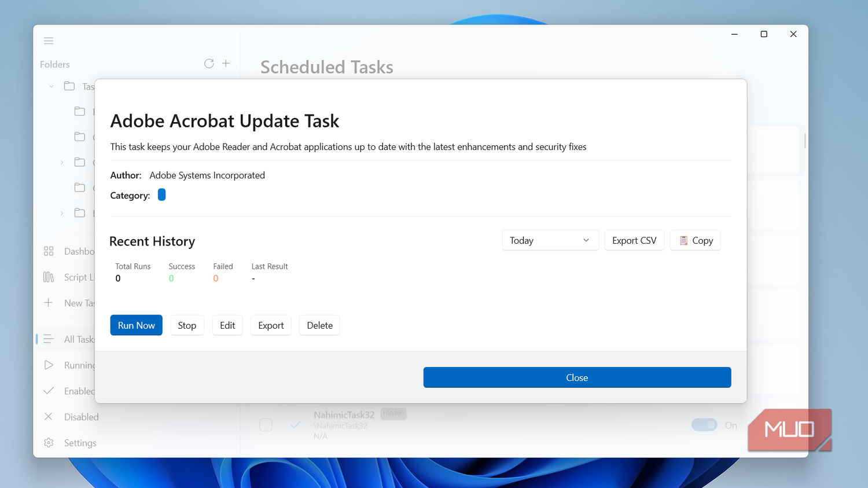Image resolution: width=868 pixels, height=488 pixels.
Task: Click the Edit button
Action: (227, 325)
